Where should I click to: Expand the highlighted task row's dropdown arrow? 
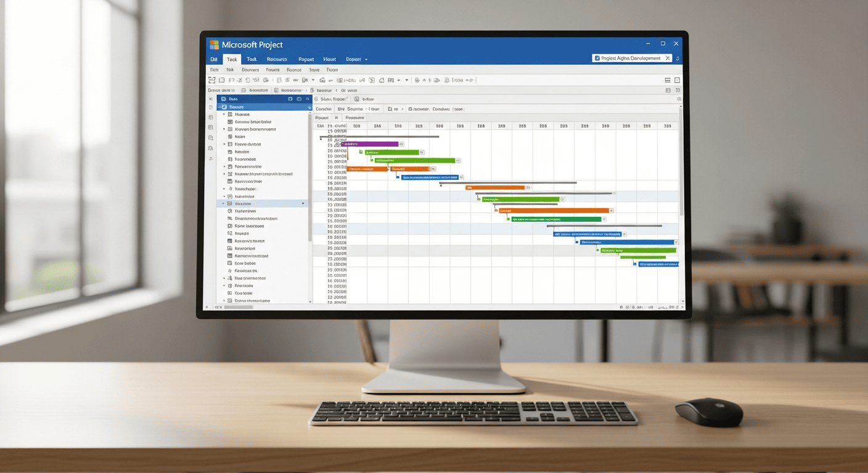[303, 203]
